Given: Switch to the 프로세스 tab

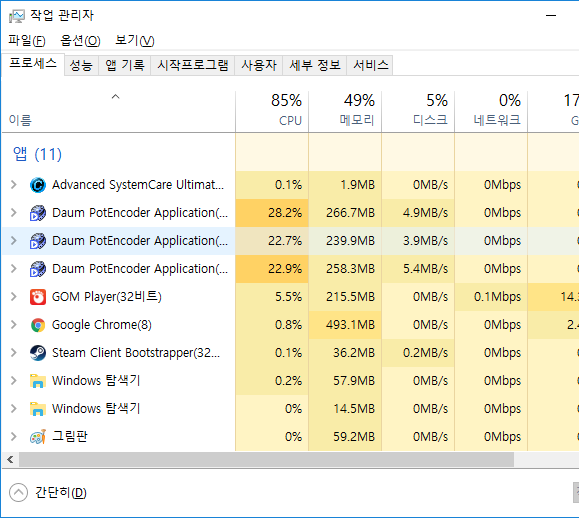Looking at the screenshot, I should [33, 64].
